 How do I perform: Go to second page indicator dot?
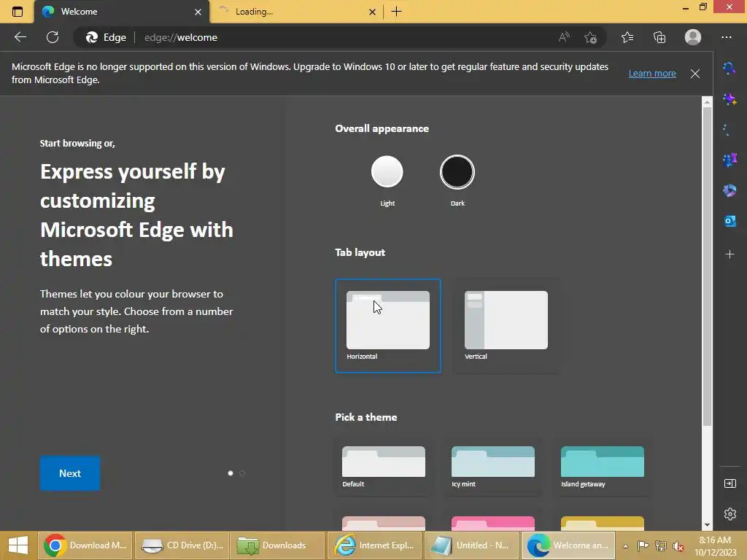tap(242, 472)
